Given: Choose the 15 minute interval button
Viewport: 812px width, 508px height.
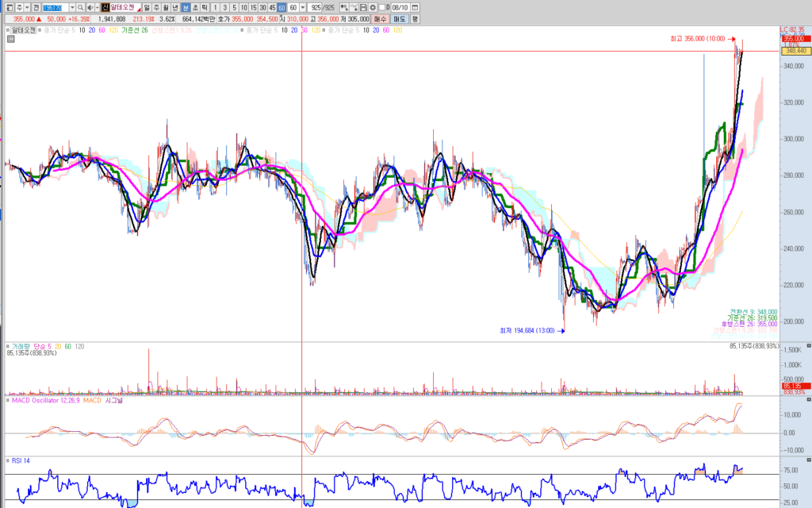Looking at the screenshot, I should pyautogui.click(x=253, y=8).
